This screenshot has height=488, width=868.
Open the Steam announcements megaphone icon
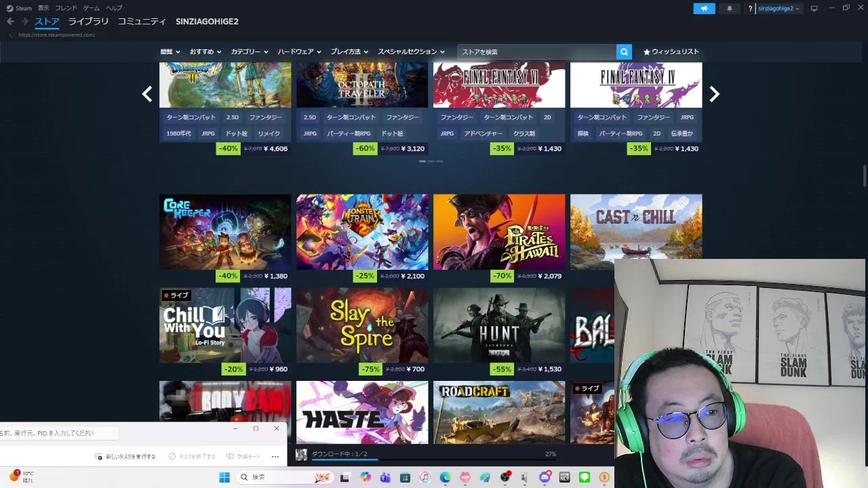click(x=704, y=8)
